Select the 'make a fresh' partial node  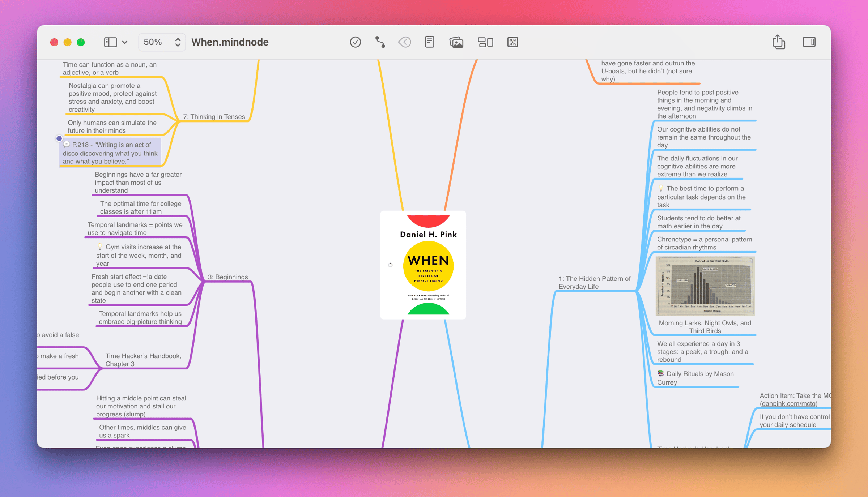click(58, 356)
